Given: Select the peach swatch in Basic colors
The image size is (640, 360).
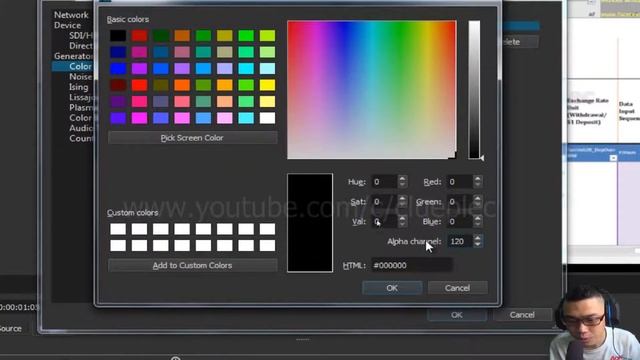Looking at the screenshot, I should coord(224,101).
